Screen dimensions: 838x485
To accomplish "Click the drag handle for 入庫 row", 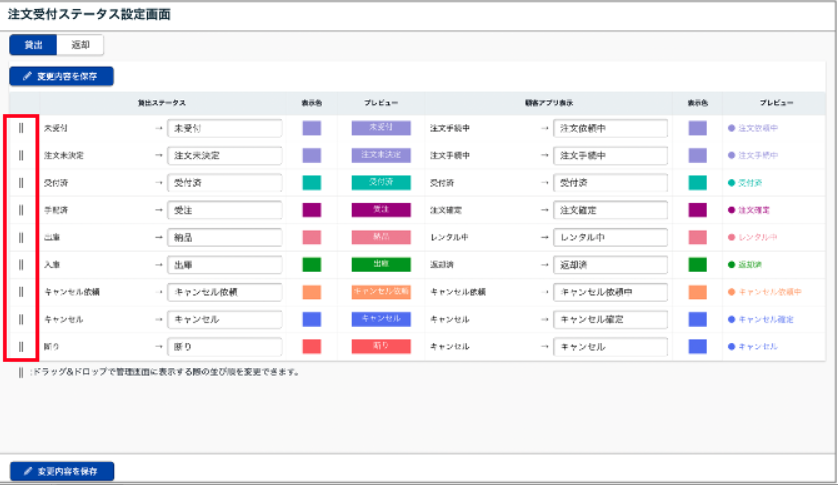I will coord(21,264).
